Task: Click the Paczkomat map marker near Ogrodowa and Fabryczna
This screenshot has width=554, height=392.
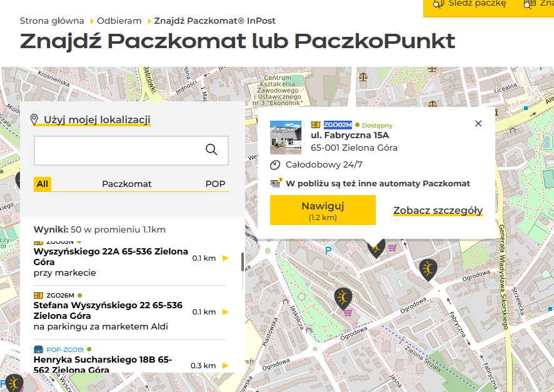Action: click(428, 269)
